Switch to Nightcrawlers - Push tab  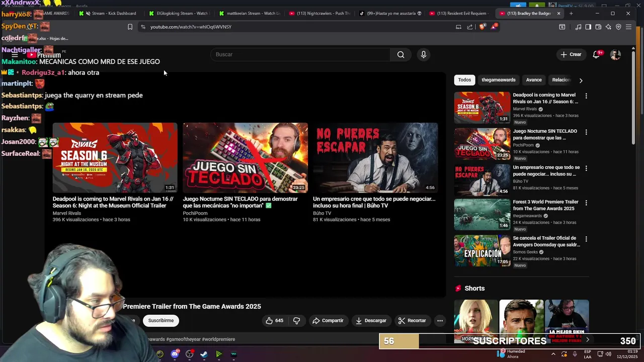(x=319, y=13)
